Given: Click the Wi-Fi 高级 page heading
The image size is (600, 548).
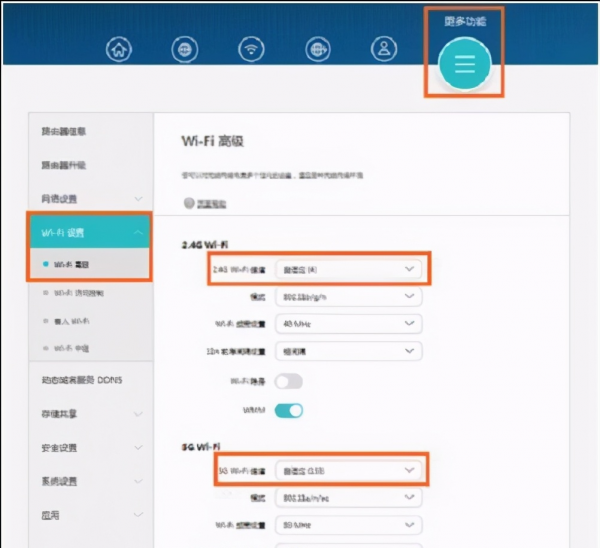Looking at the screenshot, I should (212, 141).
